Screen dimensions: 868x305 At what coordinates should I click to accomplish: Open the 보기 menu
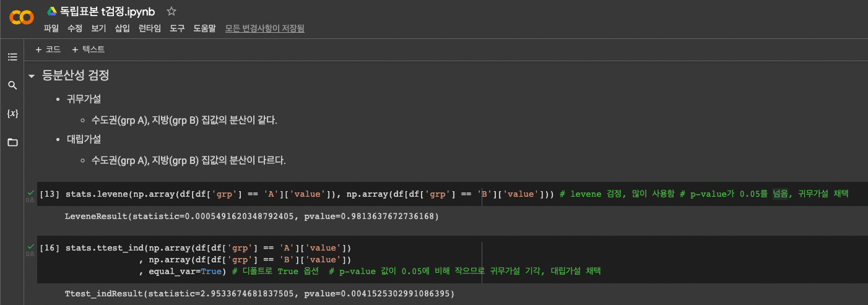pyautogui.click(x=98, y=28)
